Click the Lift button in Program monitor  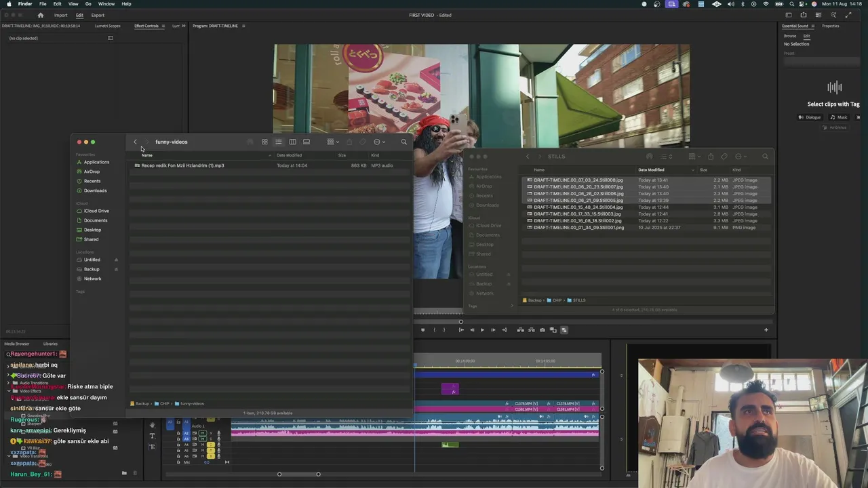(520, 330)
